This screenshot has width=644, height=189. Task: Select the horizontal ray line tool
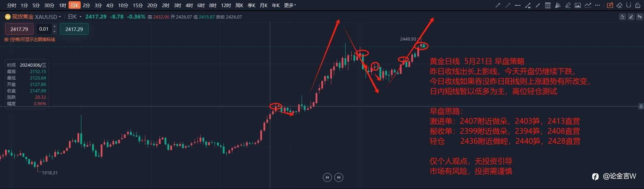(518, 5)
